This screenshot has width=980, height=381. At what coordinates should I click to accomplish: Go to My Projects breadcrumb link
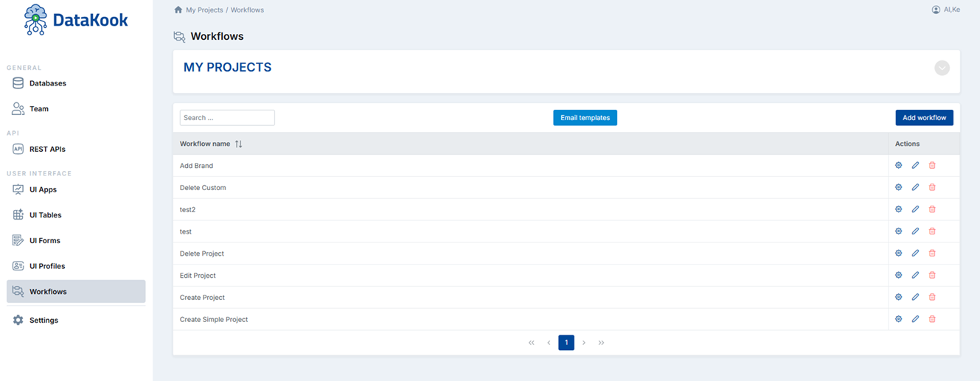[204, 10]
